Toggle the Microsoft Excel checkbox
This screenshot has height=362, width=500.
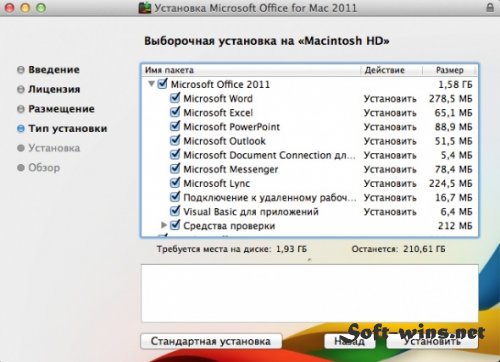[x=175, y=112]
